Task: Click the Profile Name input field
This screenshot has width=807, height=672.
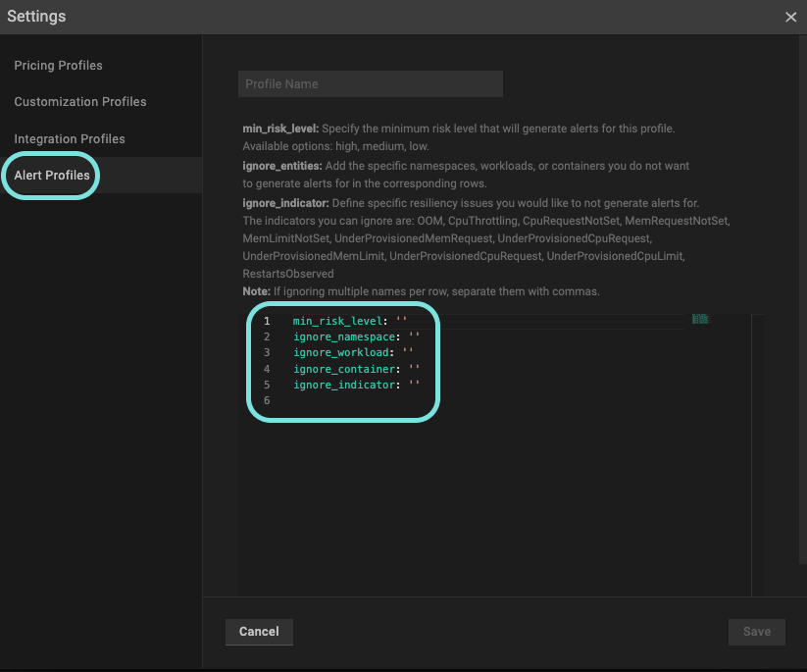Action: click(370, 84)
